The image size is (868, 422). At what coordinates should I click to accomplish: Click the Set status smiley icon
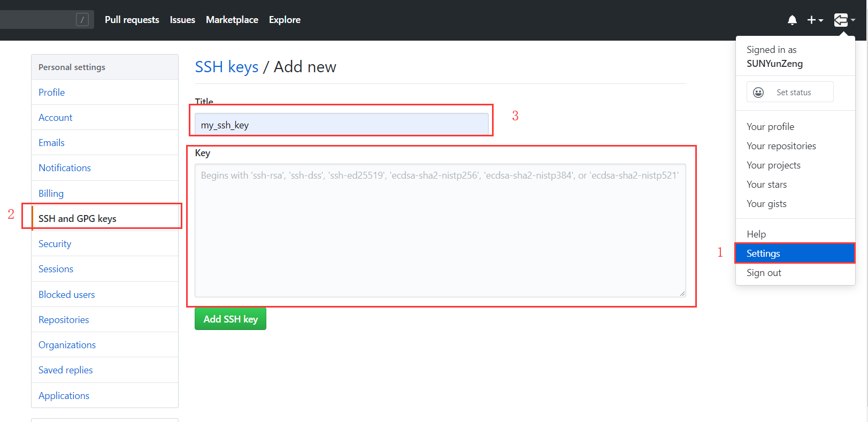pyautogui.click(x=758, y=93)
